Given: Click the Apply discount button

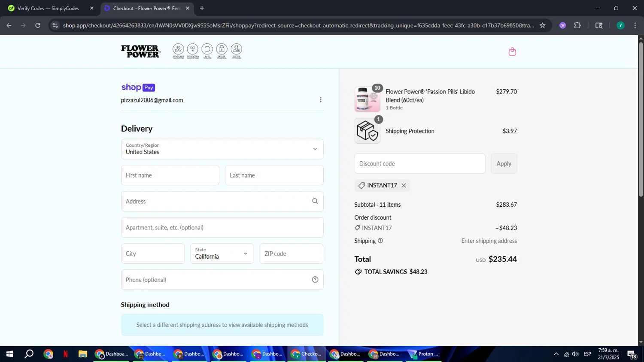Looking at the screenshot, I should click(504, 163).
